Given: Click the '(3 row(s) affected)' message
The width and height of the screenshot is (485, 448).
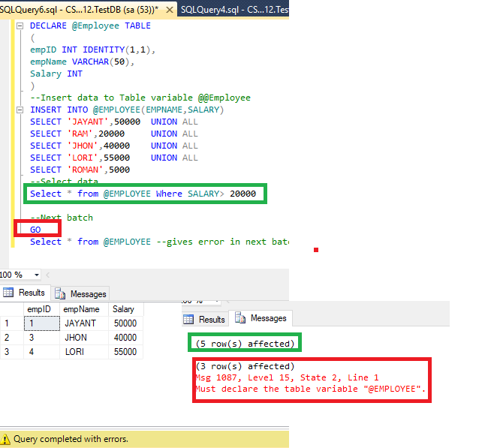Looking at the screenshot, I should coord(245,366).
